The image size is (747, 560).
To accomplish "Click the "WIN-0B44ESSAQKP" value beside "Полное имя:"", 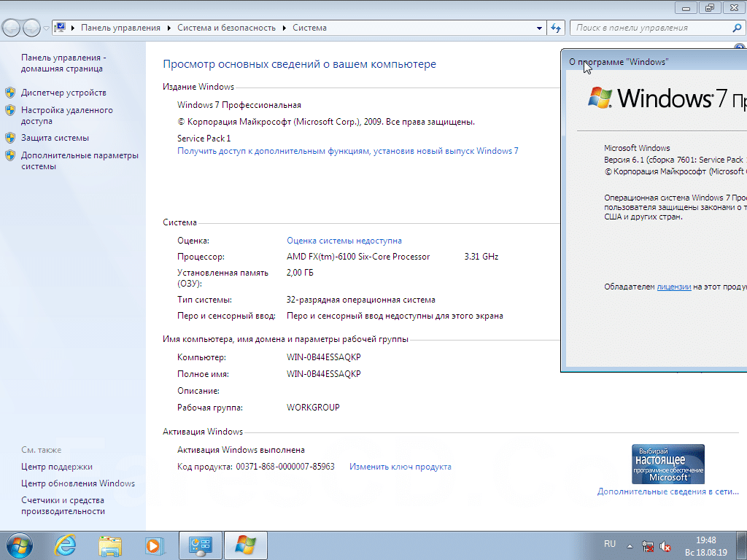I will click(x=324, y=374).
